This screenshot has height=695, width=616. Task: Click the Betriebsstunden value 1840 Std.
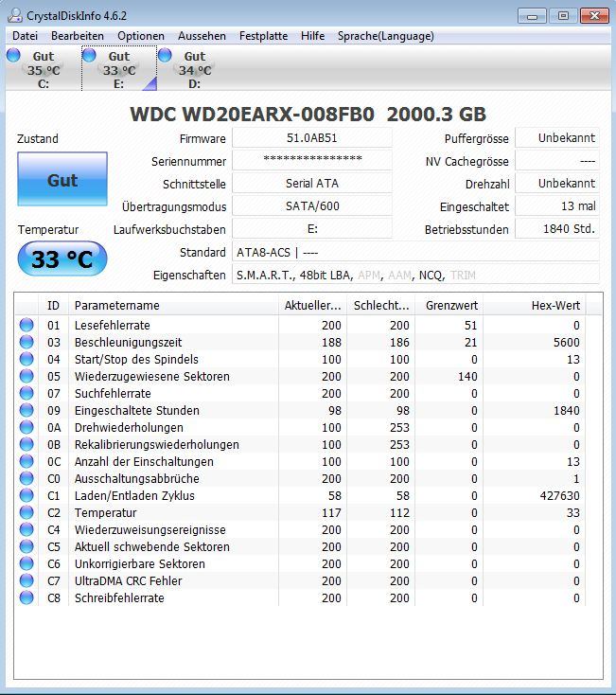(x=557, y=229)
